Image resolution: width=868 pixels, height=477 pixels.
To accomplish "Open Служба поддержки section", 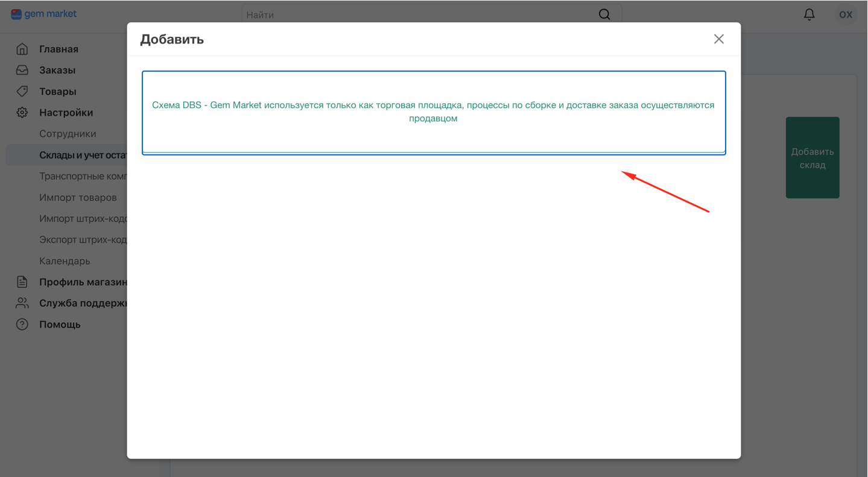I will (83, 303).
